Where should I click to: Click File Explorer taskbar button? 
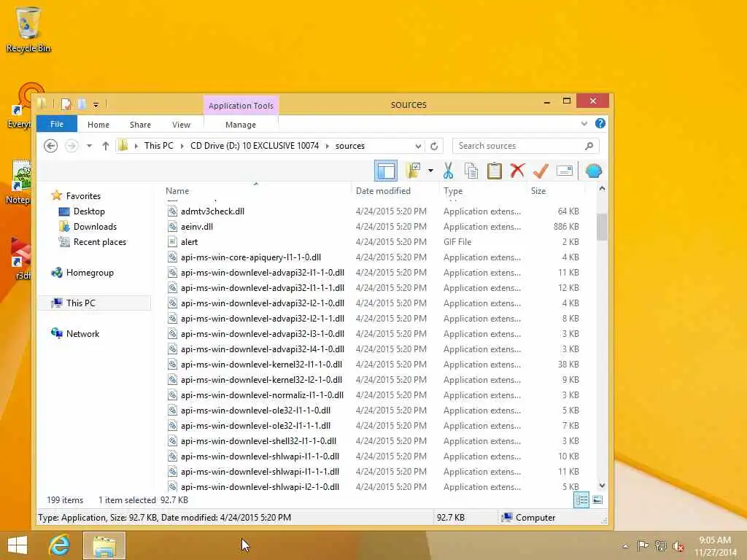point(104,545)
